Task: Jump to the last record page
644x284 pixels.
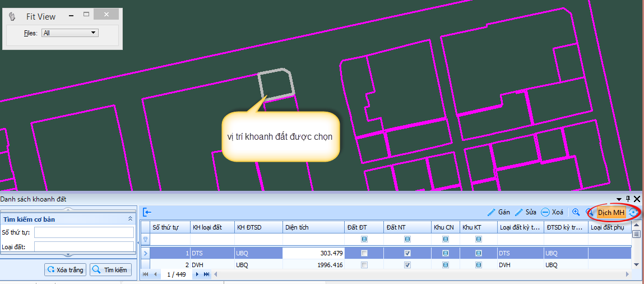Action: point(206,274)
